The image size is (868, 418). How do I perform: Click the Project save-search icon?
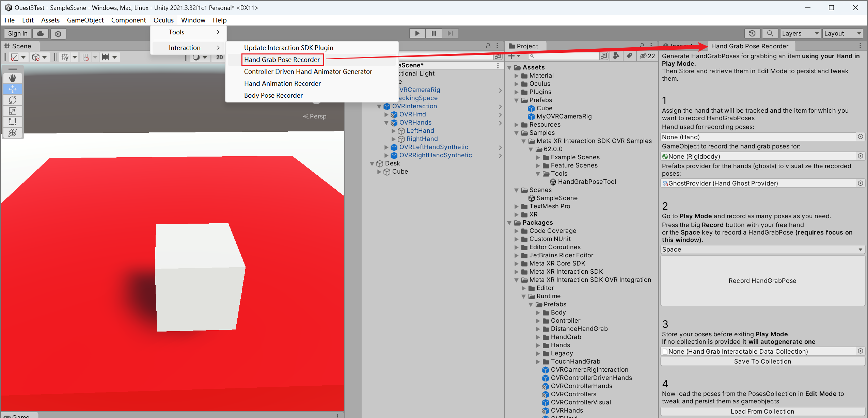coord(604,56)
